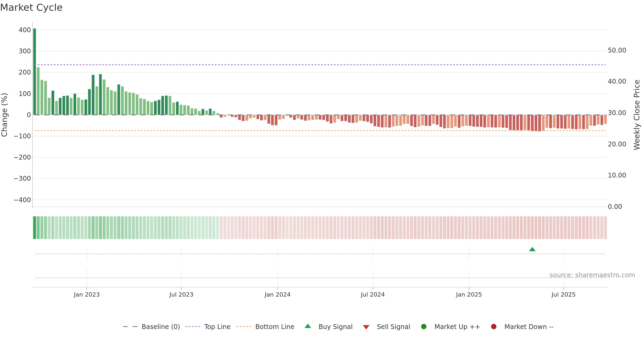Click the 400 tick on left axis
644x362 pixels.
(25, 30)
